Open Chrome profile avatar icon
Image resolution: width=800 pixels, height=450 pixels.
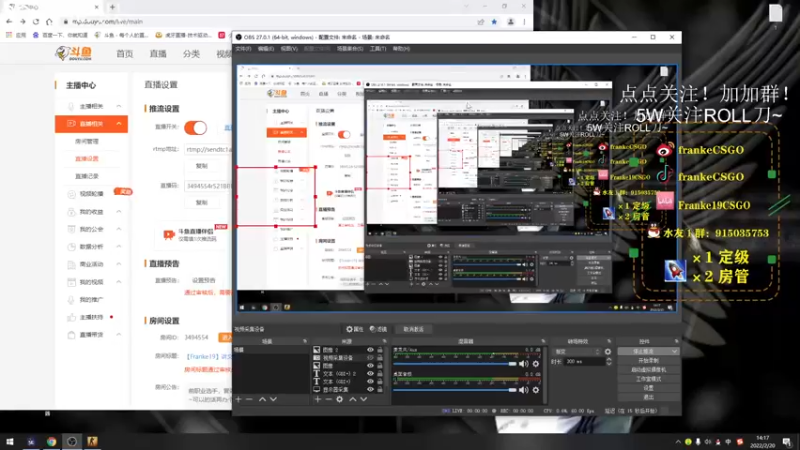(510, 22)
